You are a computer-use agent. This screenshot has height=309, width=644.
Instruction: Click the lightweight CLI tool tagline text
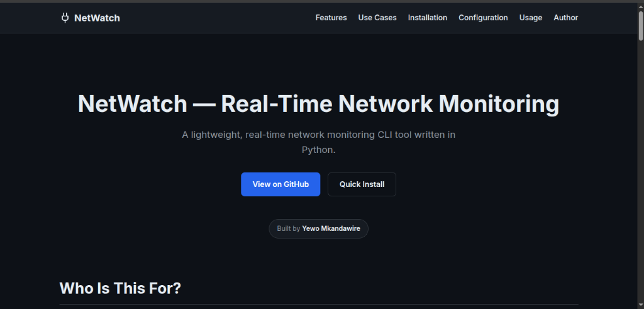(318, 142)
